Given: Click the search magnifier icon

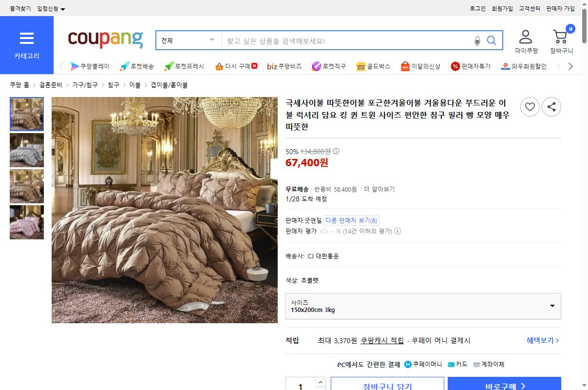Looking at the screenshot, I should point(491,40).
